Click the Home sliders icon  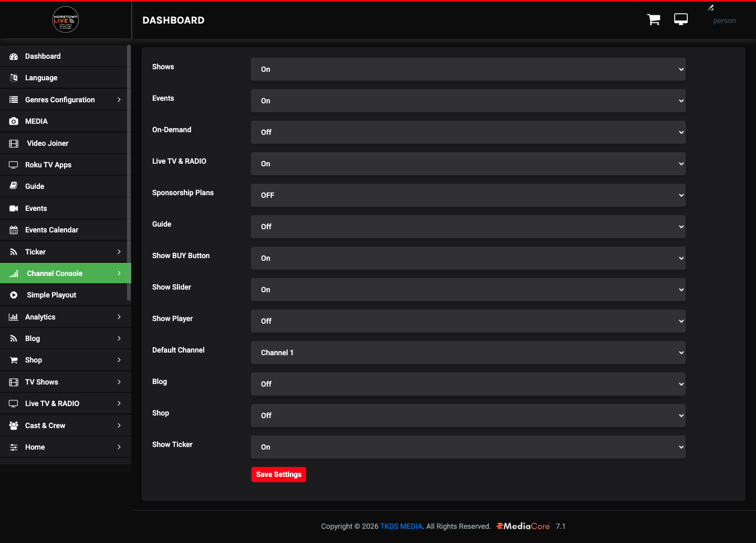coord(14,447)
